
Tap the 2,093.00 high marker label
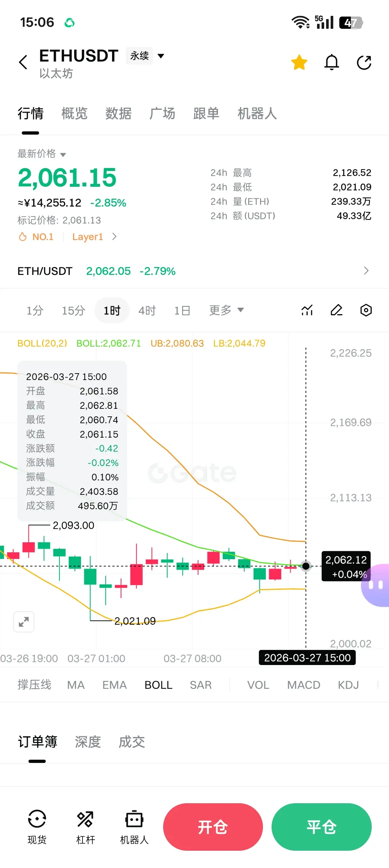pos(73,525)
